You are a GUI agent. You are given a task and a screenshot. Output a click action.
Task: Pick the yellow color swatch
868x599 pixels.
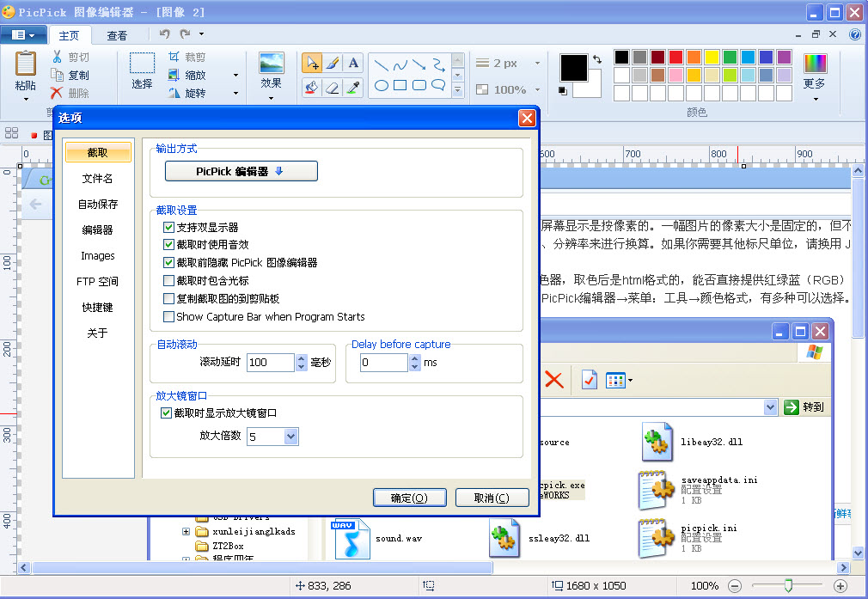pos(712,57)
